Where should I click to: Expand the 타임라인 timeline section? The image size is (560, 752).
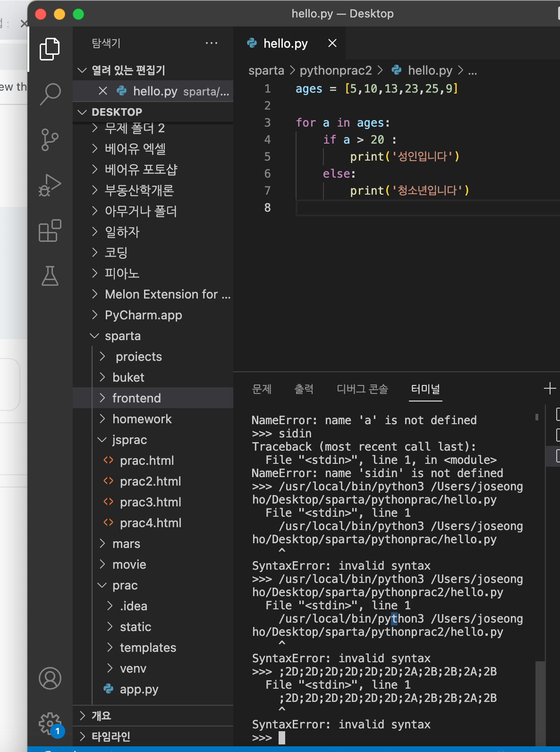153,736
